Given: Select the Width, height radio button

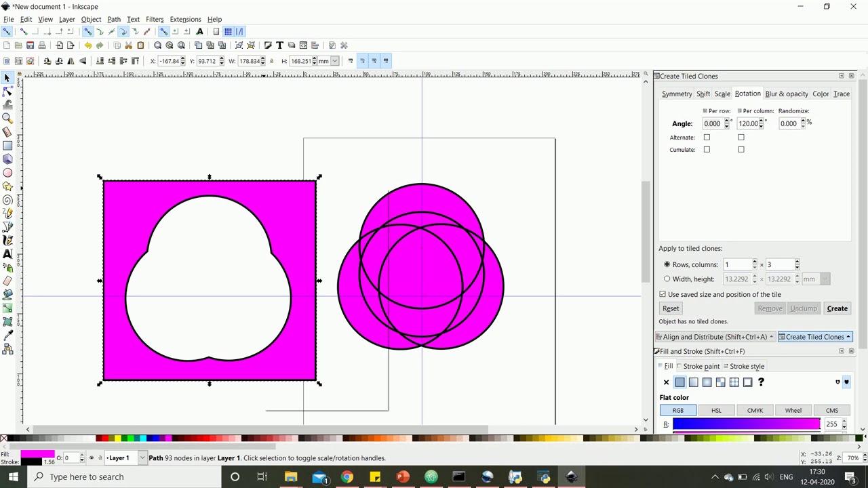Looking at the screenshot, I should coord(667,279).
